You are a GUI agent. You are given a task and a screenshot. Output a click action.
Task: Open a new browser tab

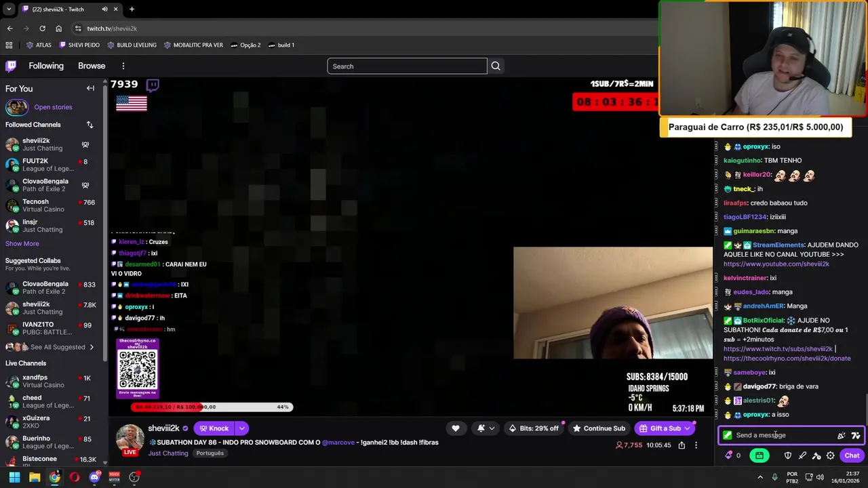(x=132, y=9)
